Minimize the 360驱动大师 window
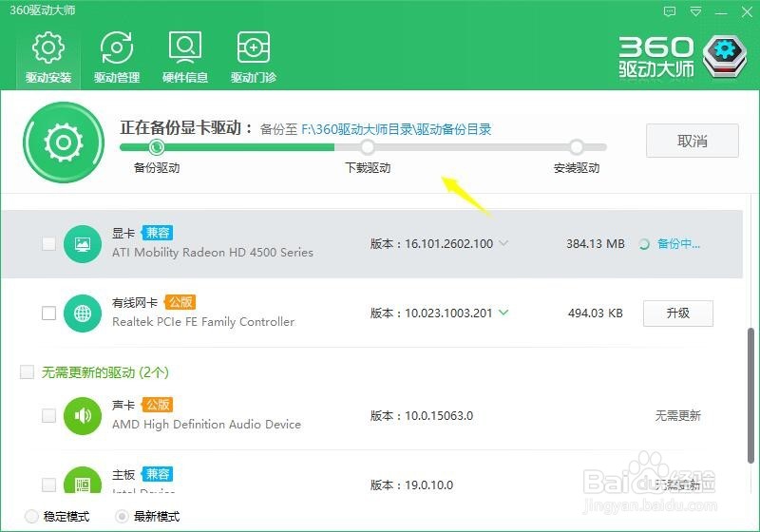Screen dimensions: 760x532 click(721, 11)
